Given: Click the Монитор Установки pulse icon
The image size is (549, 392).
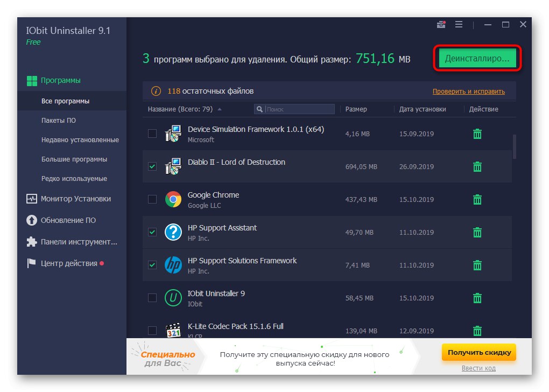Looking at the screenshot, I should (x=32, y=199).
